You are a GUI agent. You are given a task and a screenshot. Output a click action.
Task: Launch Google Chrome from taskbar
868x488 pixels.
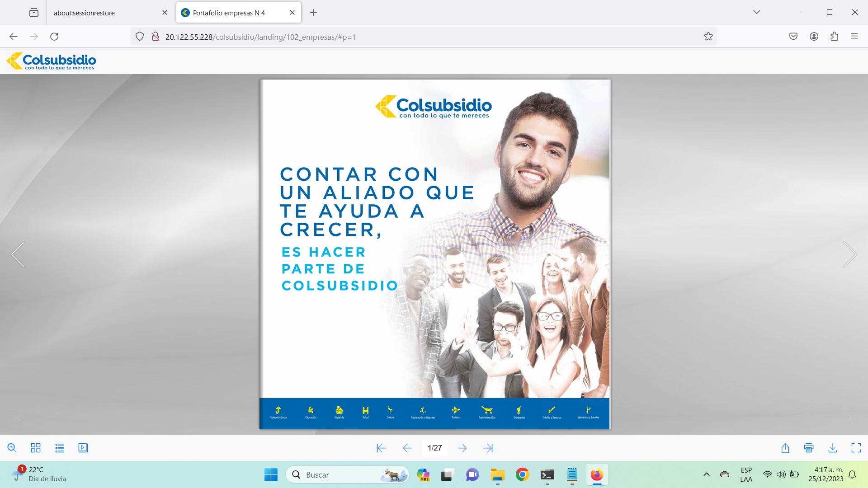coord(522,475)
